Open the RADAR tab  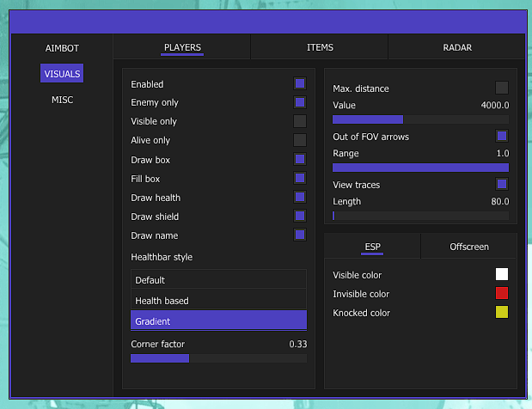coord(457,47)
